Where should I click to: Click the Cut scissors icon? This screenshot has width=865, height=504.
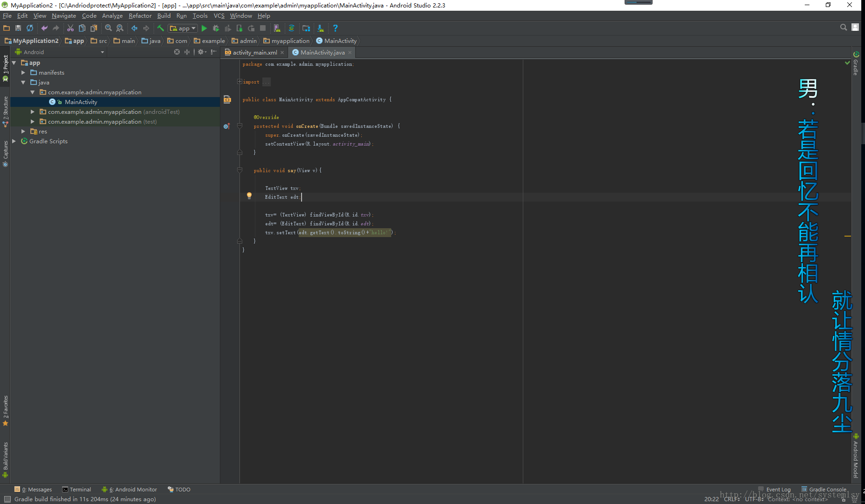70,28
